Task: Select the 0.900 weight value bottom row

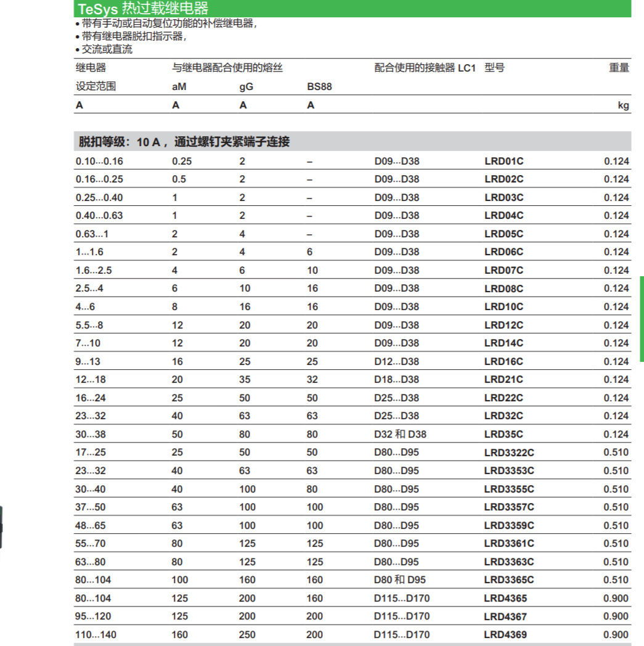Action: click(616, 634)
